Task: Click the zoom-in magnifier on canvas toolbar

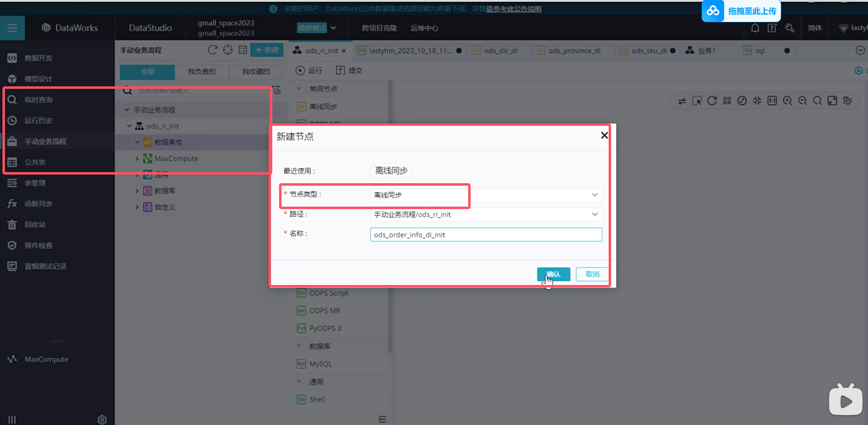Action: coord(787,101)
